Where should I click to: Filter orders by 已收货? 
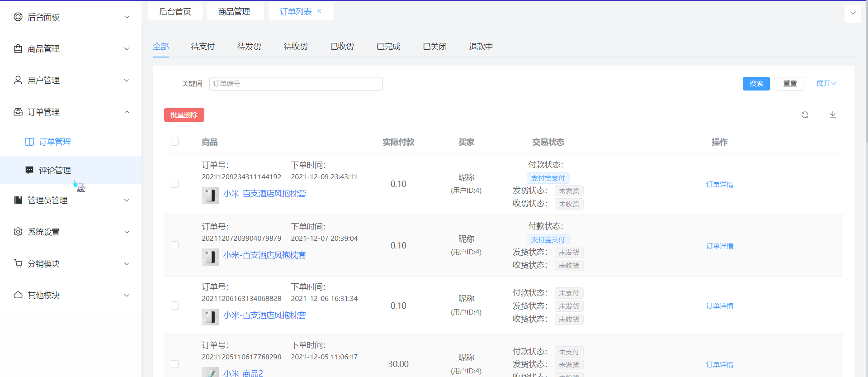point(342,47)
